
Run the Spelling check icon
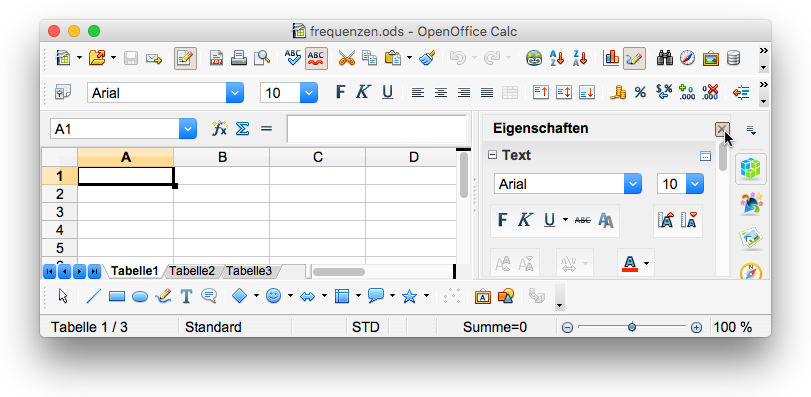(293, 58)
